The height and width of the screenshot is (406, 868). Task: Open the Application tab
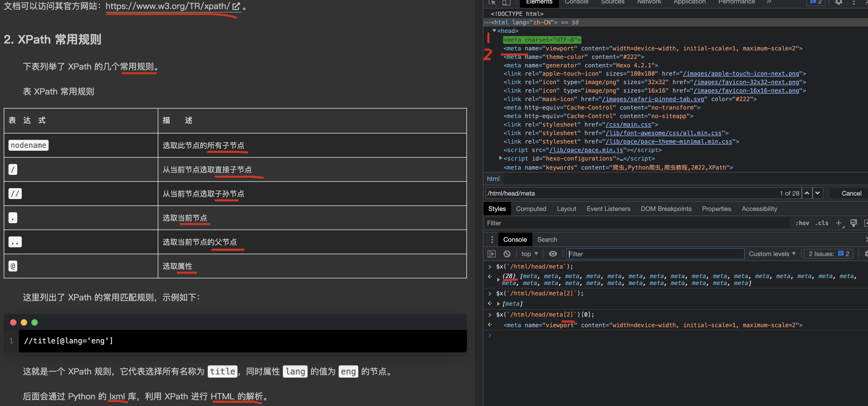point(690,2)
